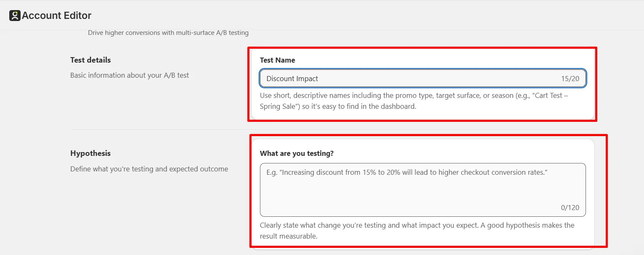Click the 'Drive higher conversions' subtitle text
Viewport: 644px width, 255px height.
[168, 32]
